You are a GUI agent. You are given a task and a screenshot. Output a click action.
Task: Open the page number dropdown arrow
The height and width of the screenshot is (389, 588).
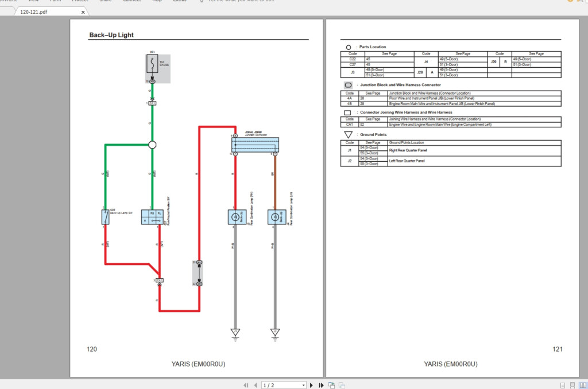303,385
